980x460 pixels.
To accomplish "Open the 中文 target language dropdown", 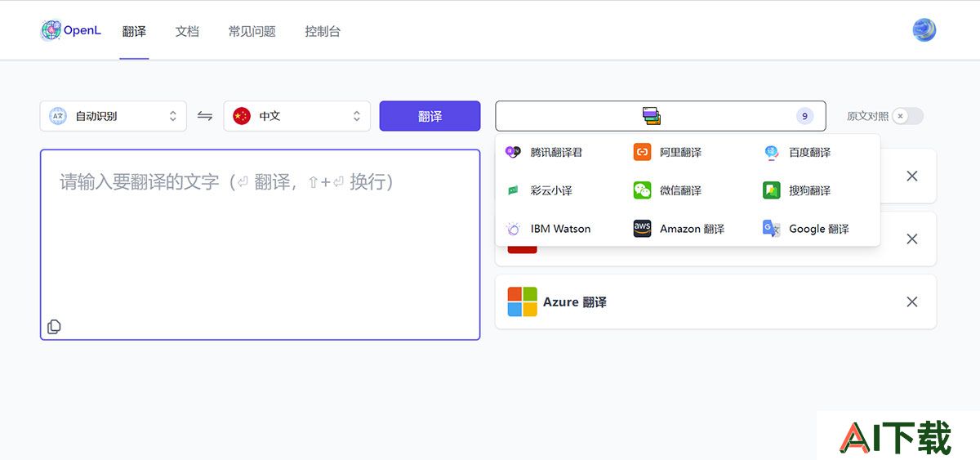I will [x=296, y=116].
